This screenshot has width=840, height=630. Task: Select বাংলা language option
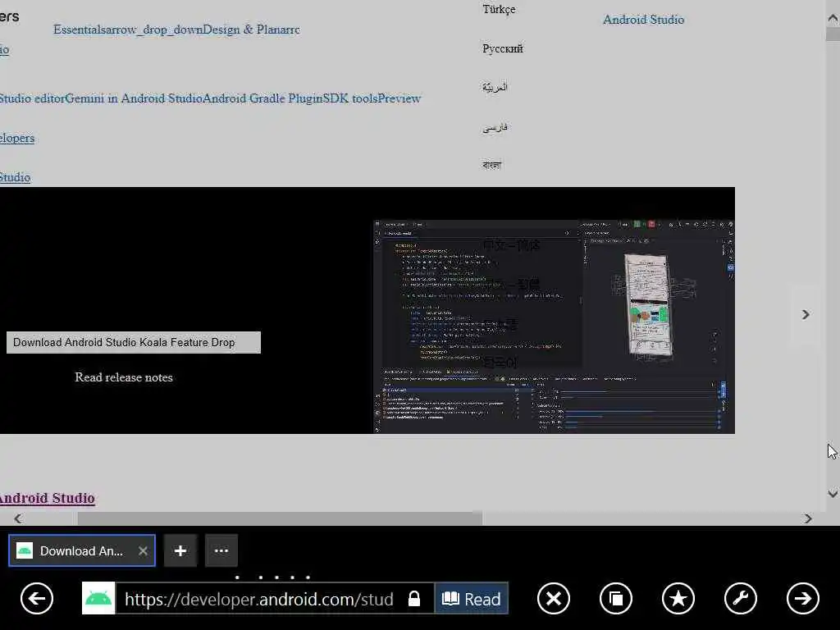click(x=492, y=165)
